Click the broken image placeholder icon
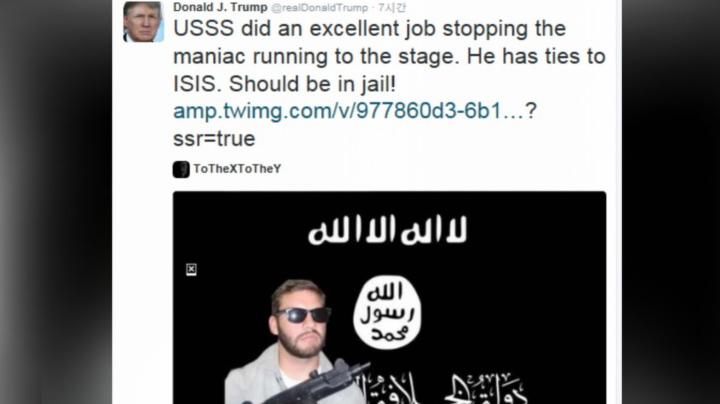The width and height of the screenshot is (720, 404). point(191,269)
